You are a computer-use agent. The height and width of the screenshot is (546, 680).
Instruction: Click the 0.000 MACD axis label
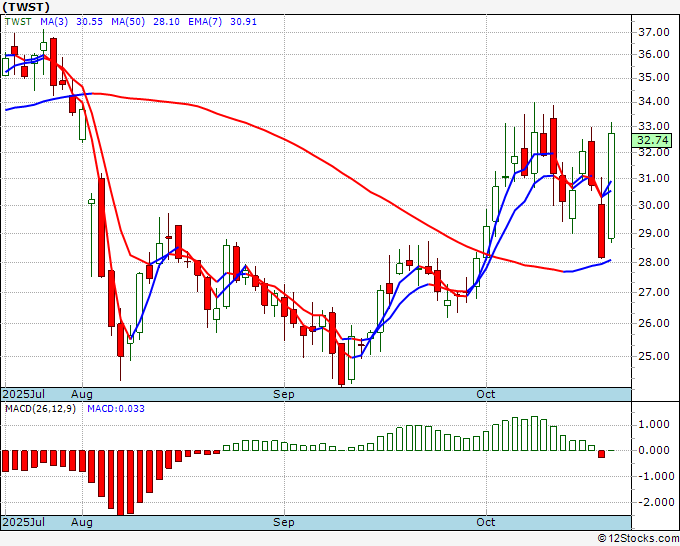coord(654,450)
